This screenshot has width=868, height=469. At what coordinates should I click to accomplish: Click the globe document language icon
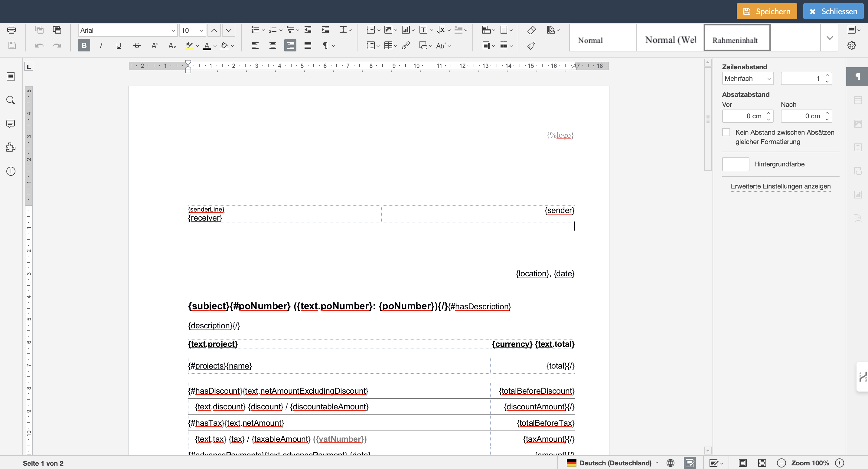(671, 463)
